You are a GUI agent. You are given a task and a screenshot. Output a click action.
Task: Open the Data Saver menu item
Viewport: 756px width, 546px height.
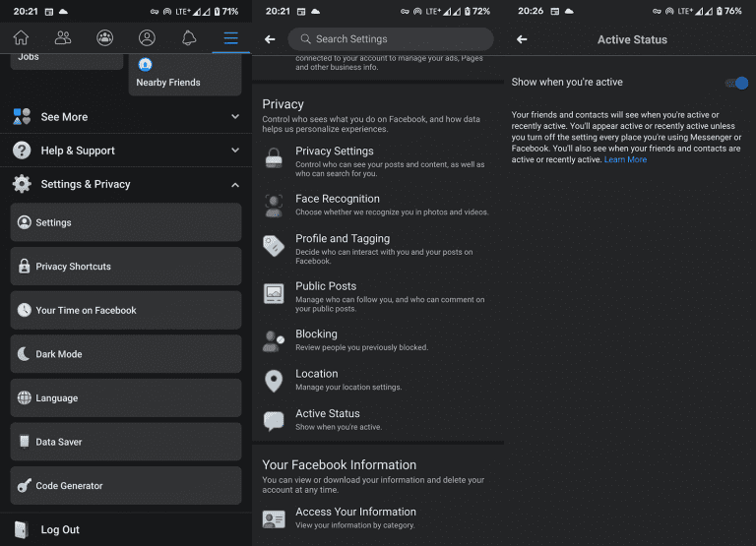pos(125,442)
